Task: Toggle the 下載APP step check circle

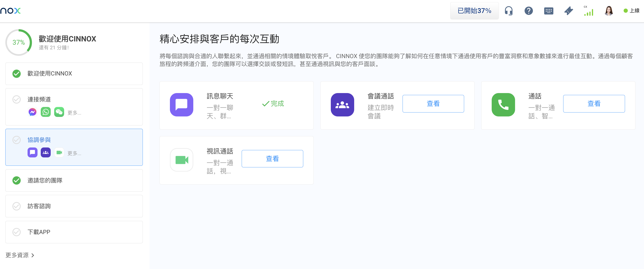Action: click(16, 232)
